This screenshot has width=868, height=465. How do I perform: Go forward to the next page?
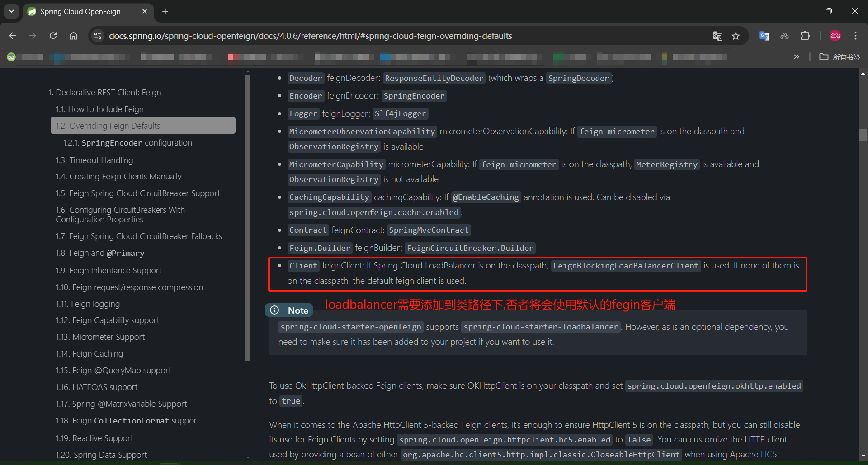(x=33, y=36)
